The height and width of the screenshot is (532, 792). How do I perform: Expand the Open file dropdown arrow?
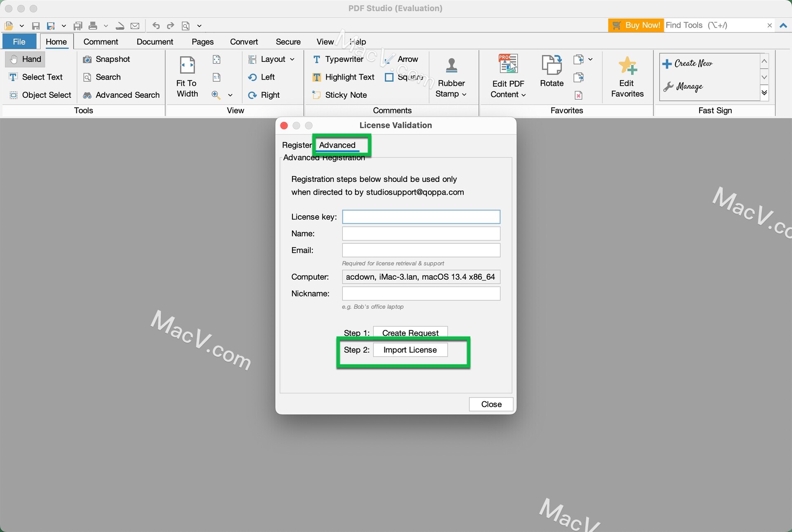coord(21,26)
